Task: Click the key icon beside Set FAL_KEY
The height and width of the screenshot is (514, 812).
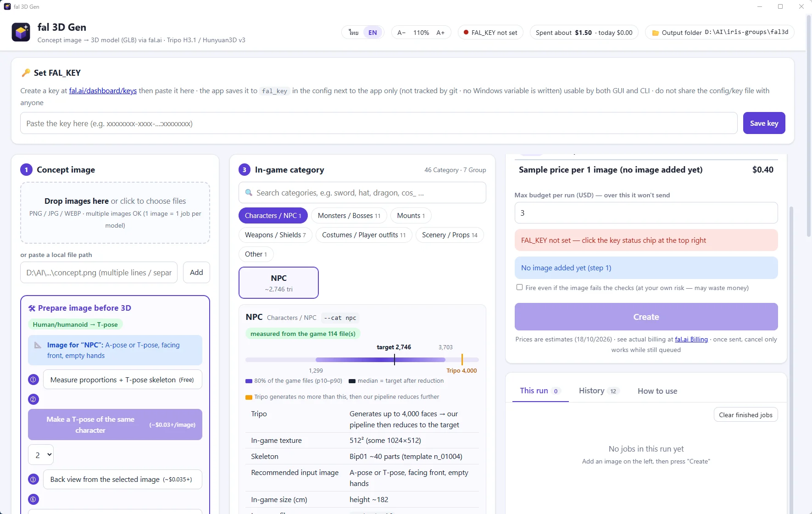Action: (26, 73)
